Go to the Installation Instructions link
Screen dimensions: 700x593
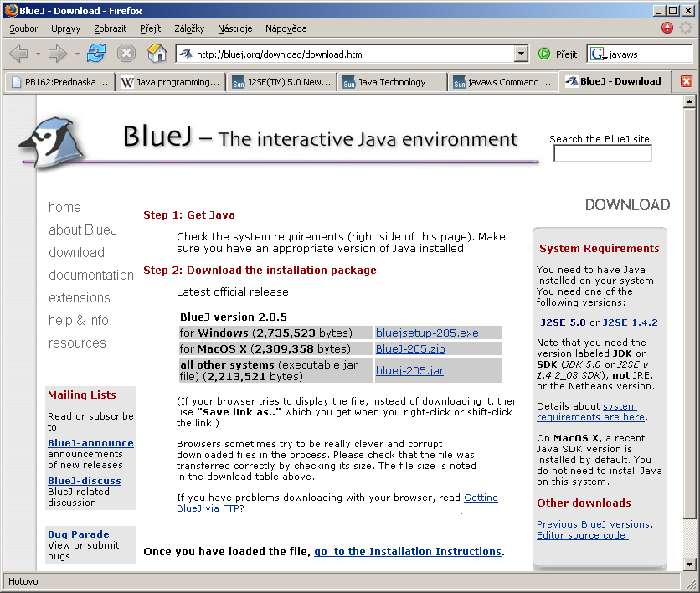[408, 551]
